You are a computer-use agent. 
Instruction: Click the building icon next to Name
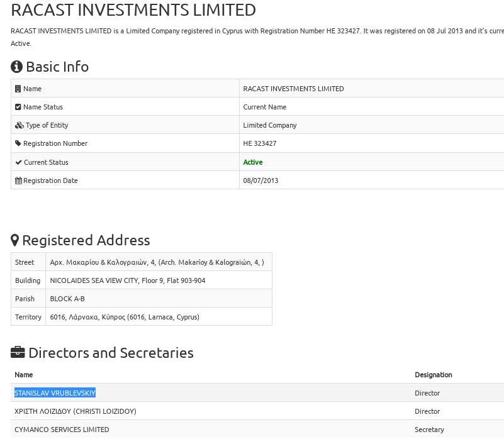[x=18, y=89]
